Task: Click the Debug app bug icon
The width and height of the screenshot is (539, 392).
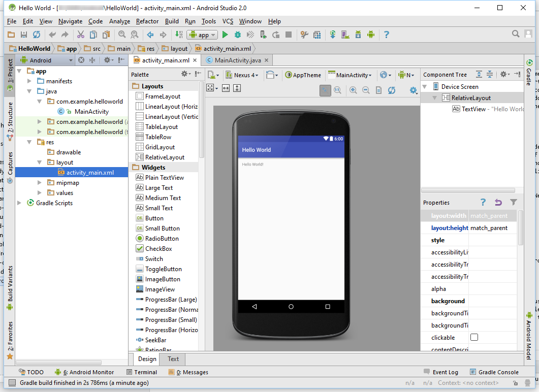Action: [x=238, y=35]
